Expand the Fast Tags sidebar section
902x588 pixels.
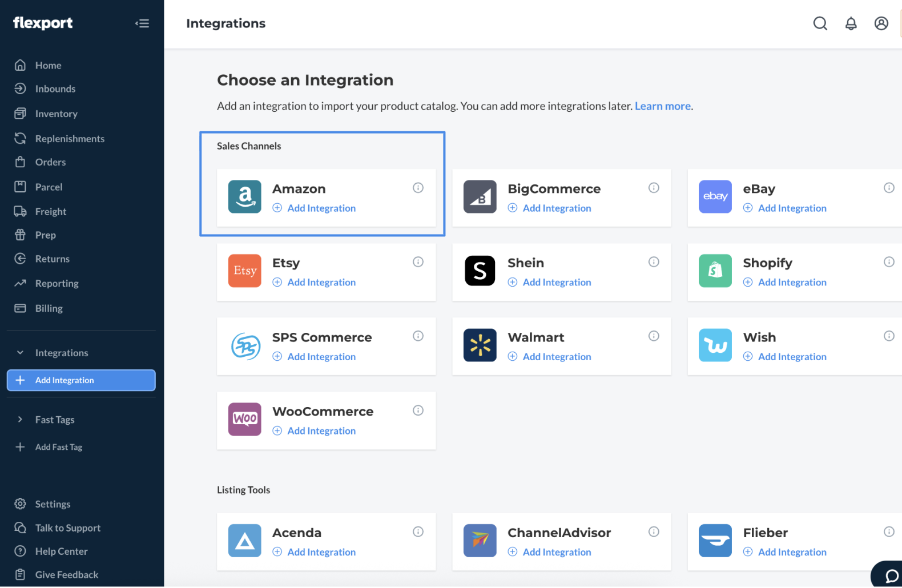click(21, 420)
